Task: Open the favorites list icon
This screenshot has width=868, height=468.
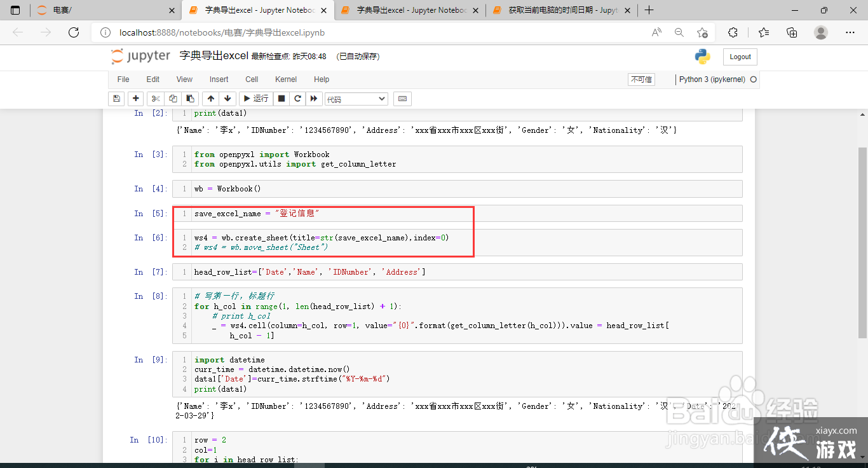Action: tap(763, 32)
